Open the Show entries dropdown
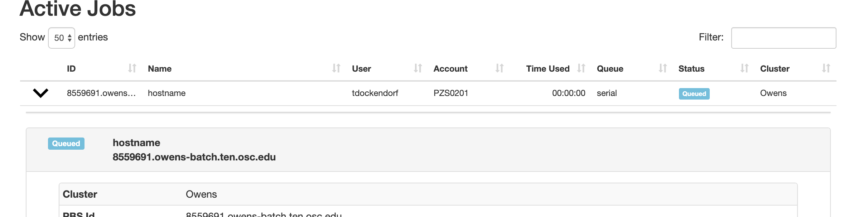This screenshot has width=868, height=217. [x=61, y=37]
